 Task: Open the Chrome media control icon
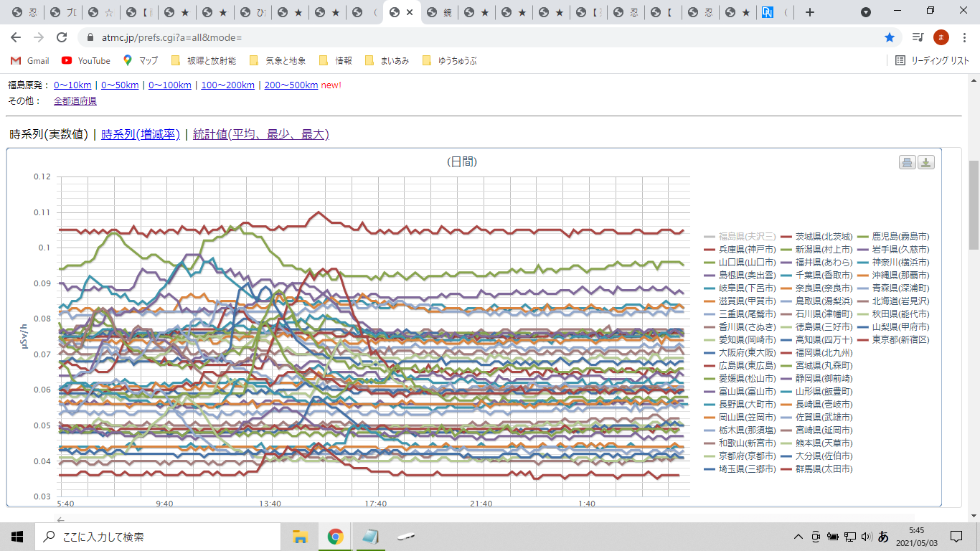coord(918,37)
